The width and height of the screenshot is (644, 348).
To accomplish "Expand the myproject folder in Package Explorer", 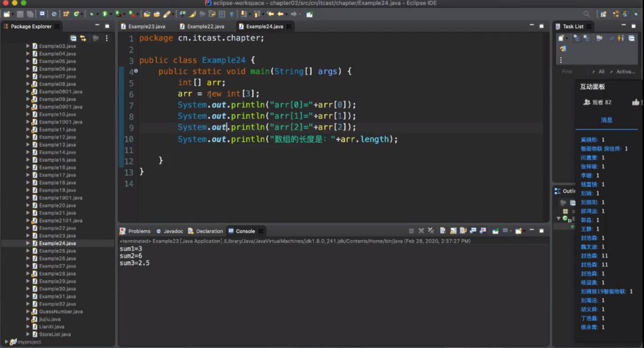I will 6,342.
